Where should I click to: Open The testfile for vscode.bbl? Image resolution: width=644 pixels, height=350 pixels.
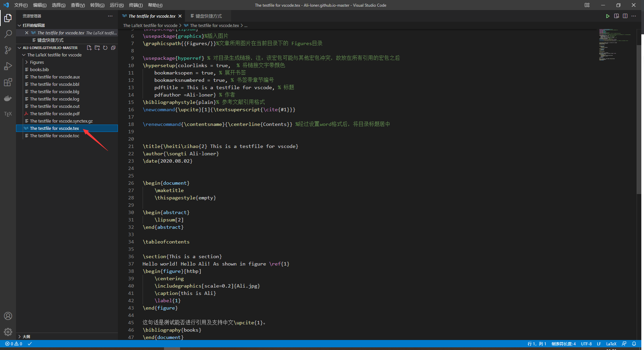(67, 84)
